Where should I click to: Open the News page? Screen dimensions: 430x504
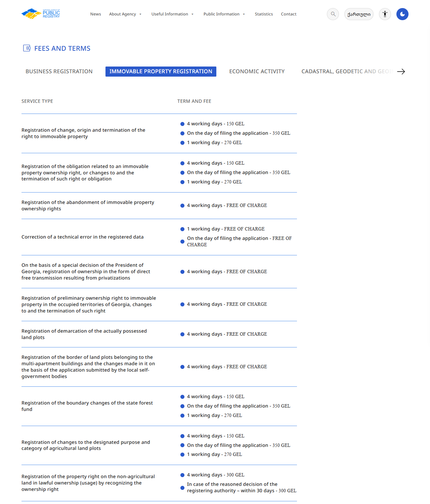pyautogui.click(x=96, y=14)
